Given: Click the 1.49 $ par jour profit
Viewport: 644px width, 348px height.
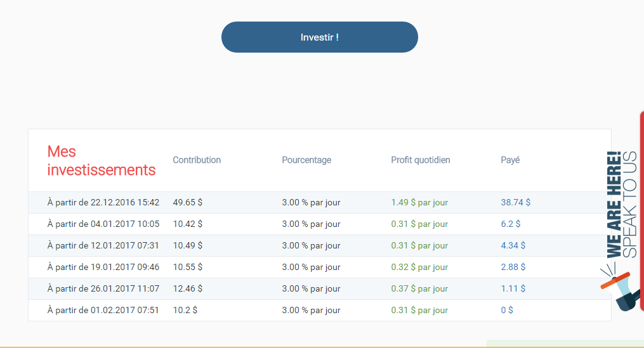Looking at the screenshot, I should [419, 202].
